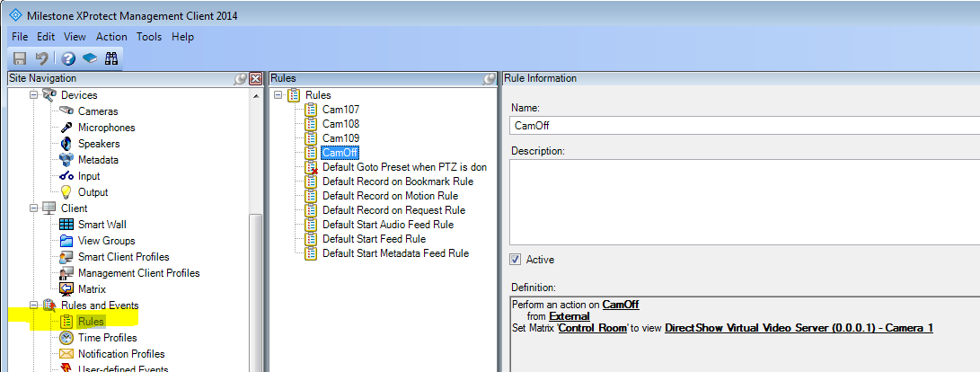Click the External link in the definition
The height and width of the screenshot is (372, 980).
(569, 316)
